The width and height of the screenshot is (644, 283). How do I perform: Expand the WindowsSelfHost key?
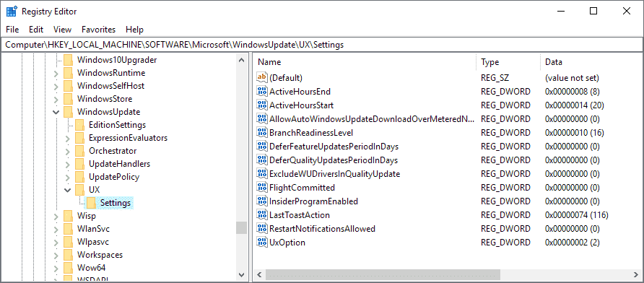56,86
